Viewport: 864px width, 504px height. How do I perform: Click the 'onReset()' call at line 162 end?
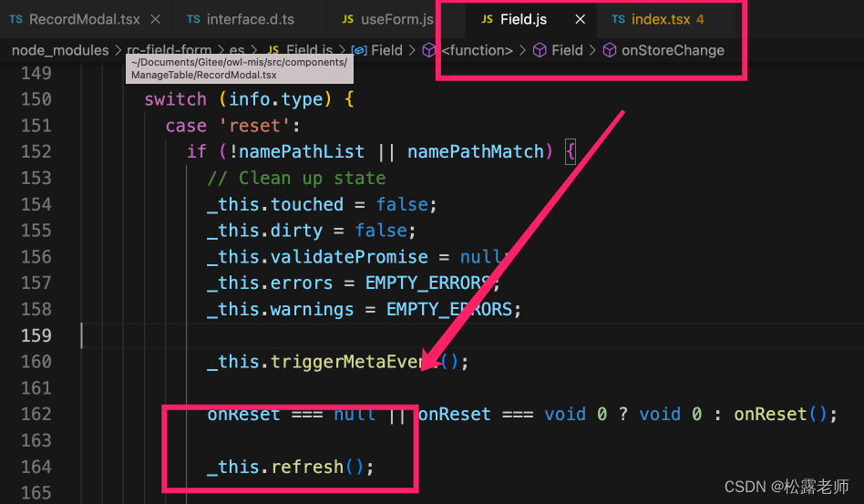pyautogui.click(x=780, y=414)
